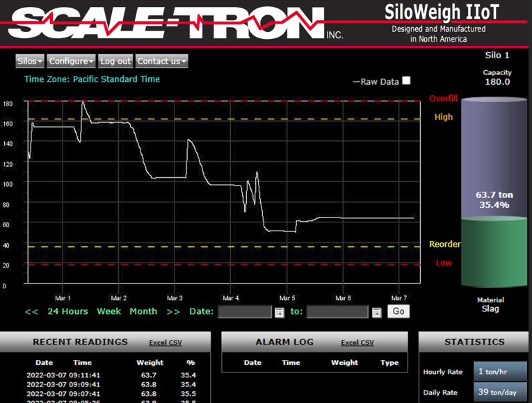Click the start Date input field

coord(245,311)
